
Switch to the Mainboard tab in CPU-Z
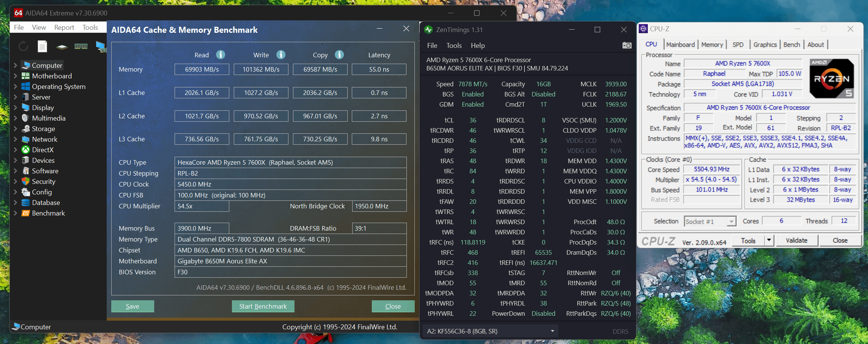coord(680,44)
